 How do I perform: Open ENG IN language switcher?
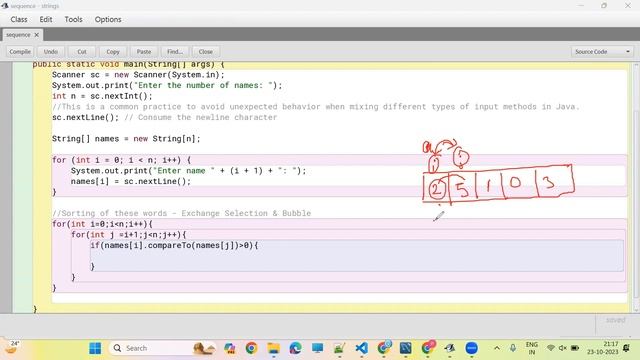click(532, 348)
